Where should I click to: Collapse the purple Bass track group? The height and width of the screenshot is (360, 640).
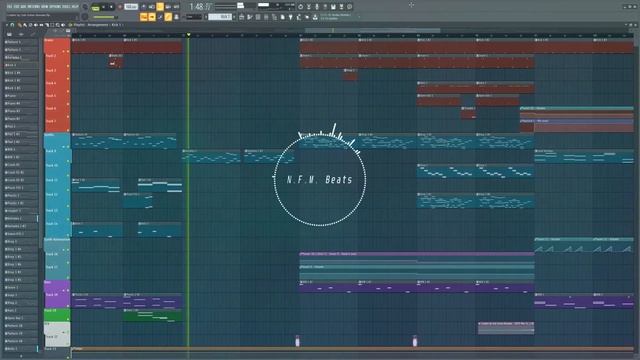tap(64, 290)
